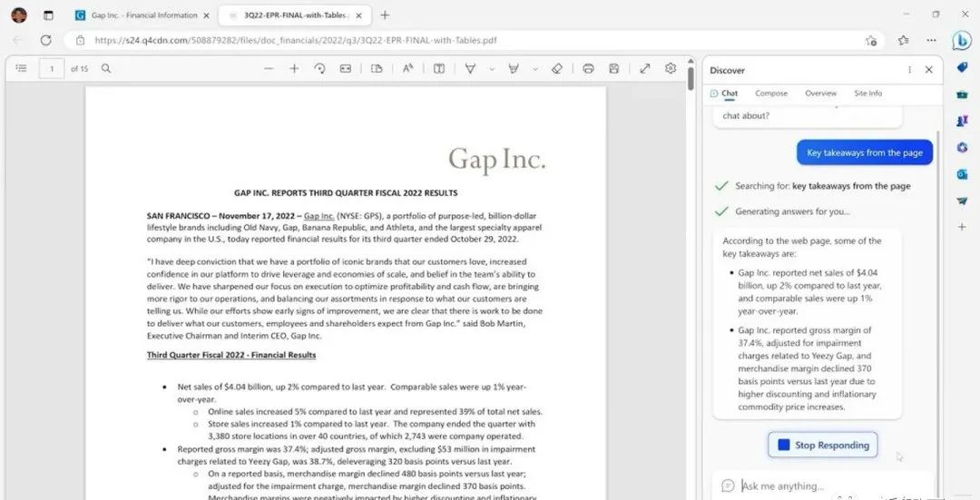Switch to the Overview tab
980x500 pixels.
point(820,93)
